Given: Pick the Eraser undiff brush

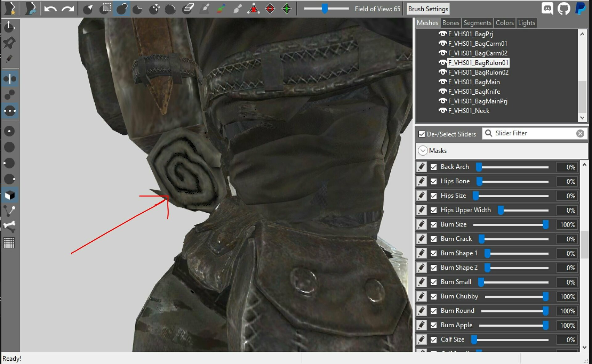Looking at the screenshot, I should [188, 9].
